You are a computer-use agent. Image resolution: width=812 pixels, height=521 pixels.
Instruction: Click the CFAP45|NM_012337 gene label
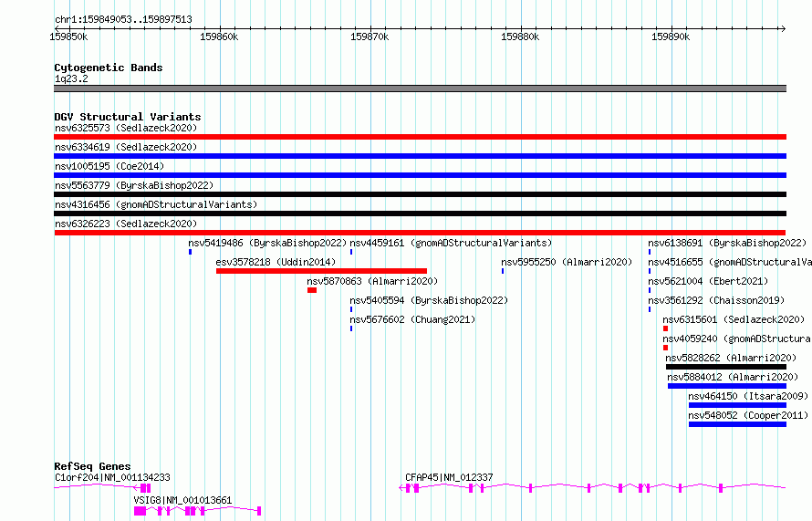(x=449, y=477)
